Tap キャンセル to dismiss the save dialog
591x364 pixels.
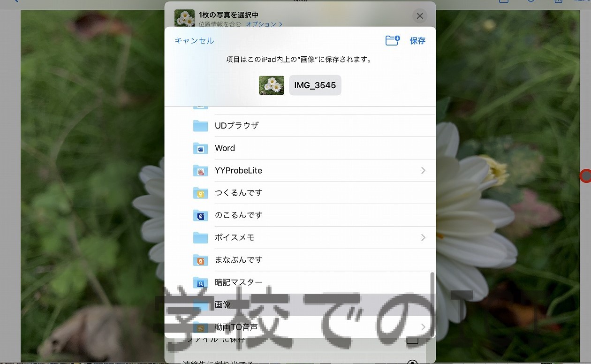pyautogui.click(x=194, y=41)
